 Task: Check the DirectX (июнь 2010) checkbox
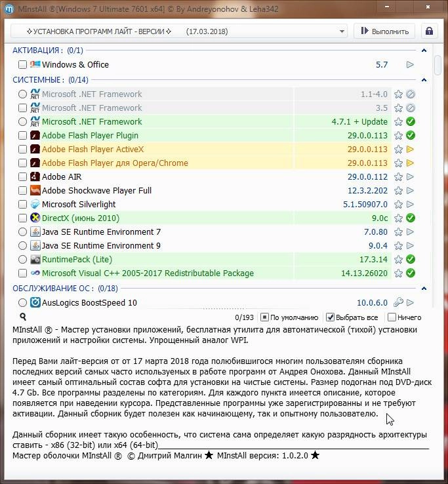click(x=22, y=218)
